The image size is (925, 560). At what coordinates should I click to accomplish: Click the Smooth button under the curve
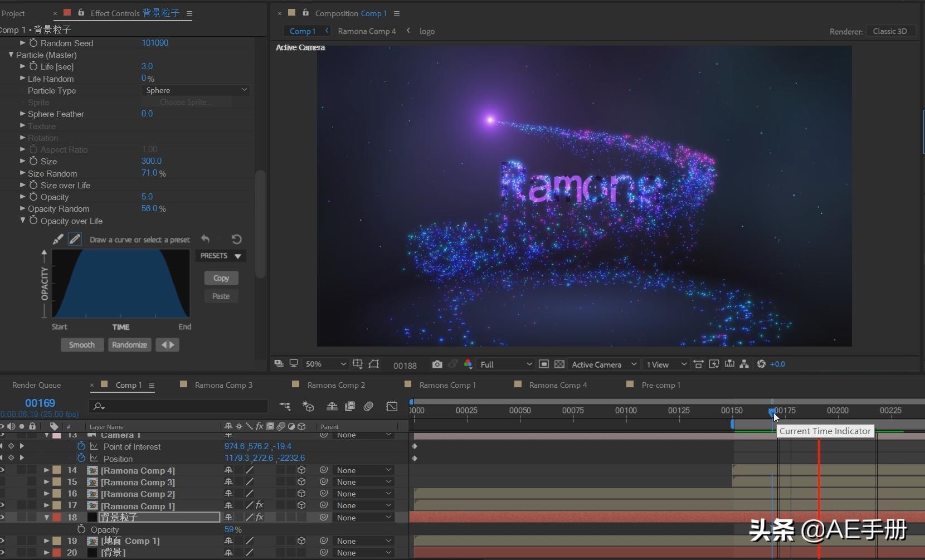(81, 345)
